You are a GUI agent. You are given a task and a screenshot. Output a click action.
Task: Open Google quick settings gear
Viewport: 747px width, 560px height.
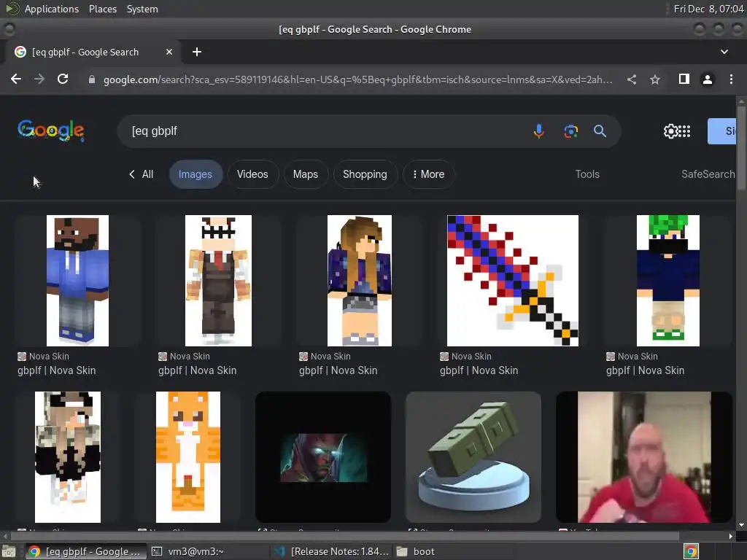[x=671, y=131]
